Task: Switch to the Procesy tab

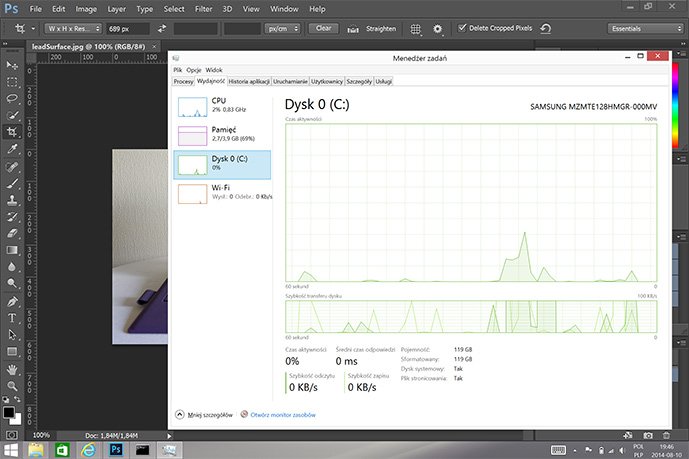Action: point(183,81)
